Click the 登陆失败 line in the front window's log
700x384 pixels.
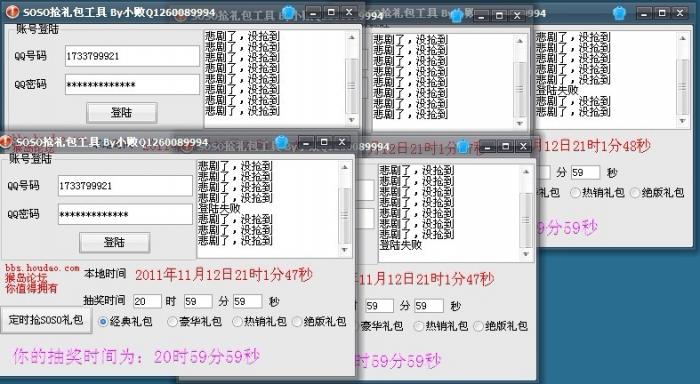pos(219,209)
